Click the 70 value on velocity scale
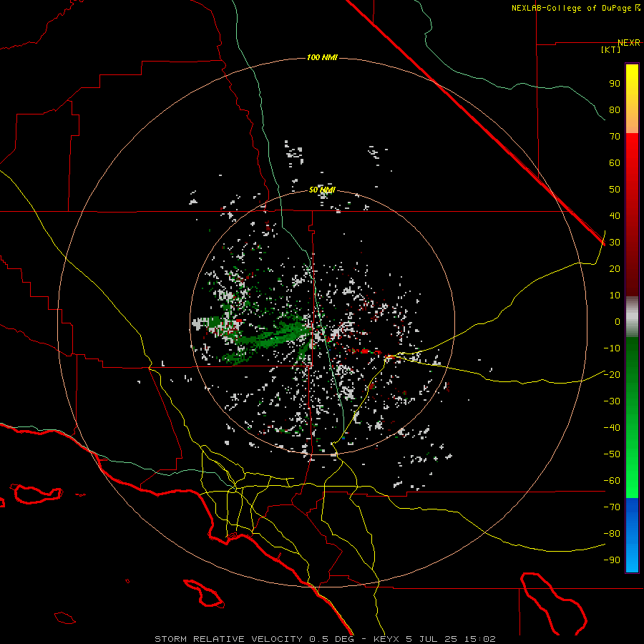The height and width of the screenshot is (644, 644). tap(615, 137)
